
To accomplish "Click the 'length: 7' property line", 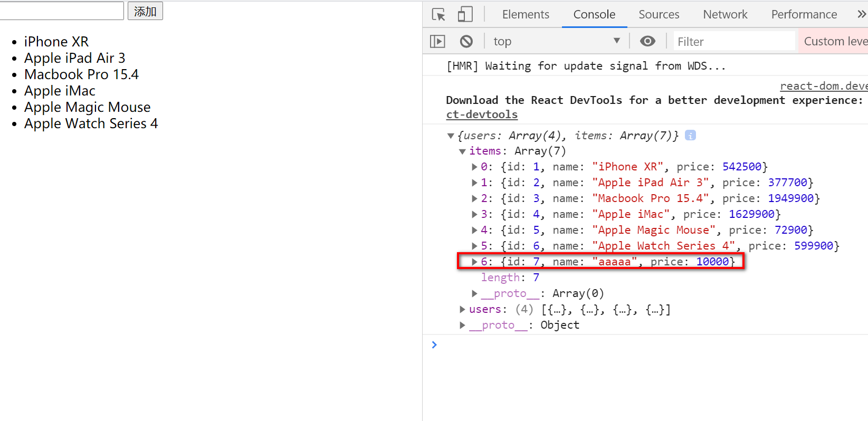I will coord(510,278).
